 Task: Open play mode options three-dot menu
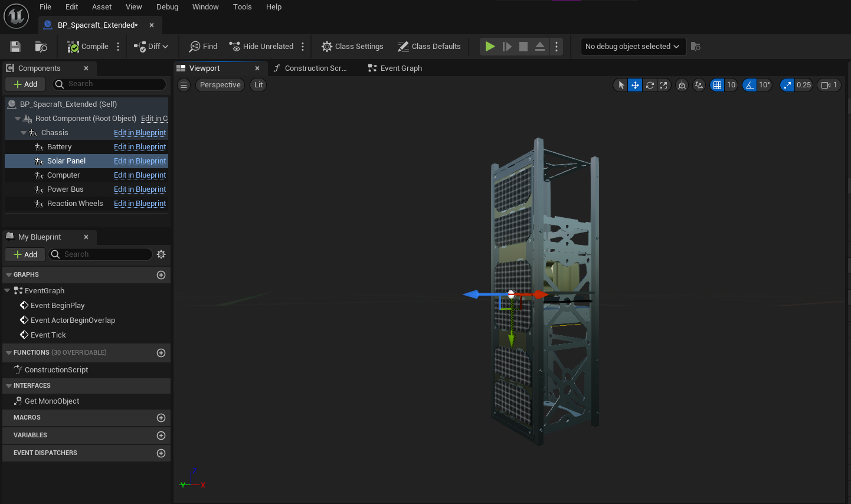point(557,47)
